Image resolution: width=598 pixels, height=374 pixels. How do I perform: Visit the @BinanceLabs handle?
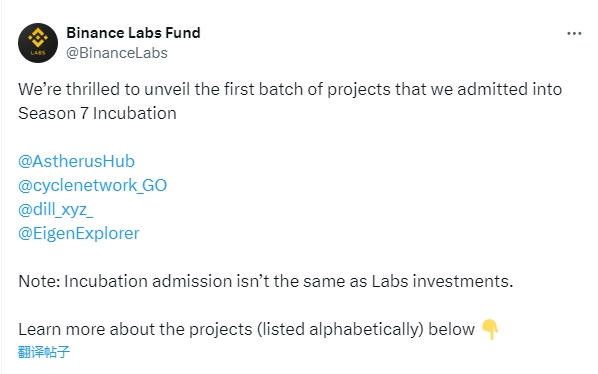(x=117, y=53)
